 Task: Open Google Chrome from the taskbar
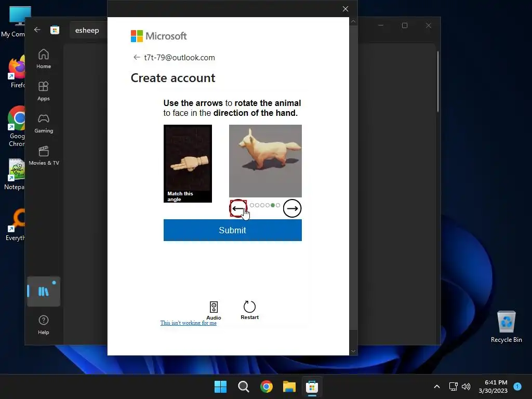tap(267, 387)
